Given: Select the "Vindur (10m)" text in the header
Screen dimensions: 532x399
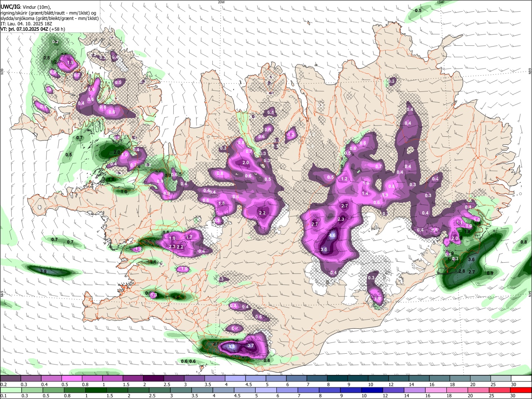Looking at the screenshot, I should [37, 7].
